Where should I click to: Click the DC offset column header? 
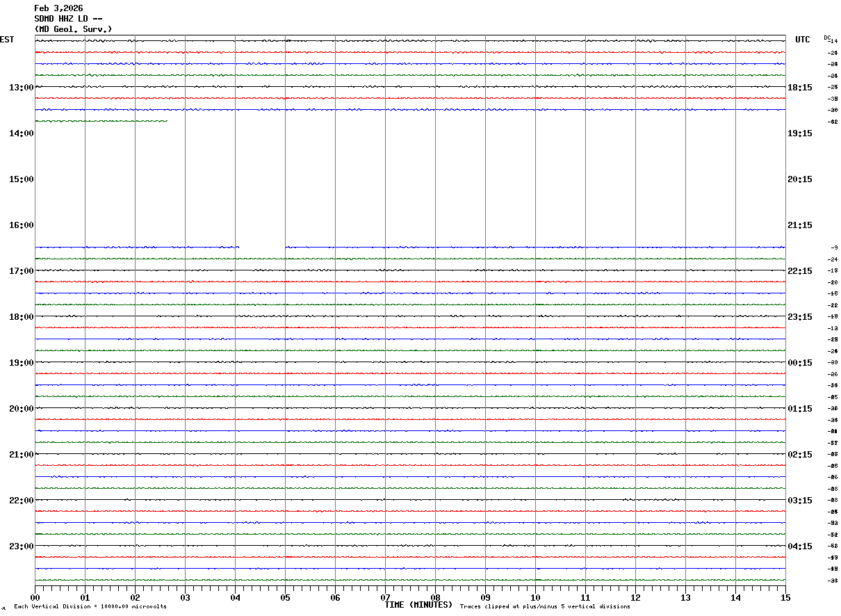click(x=827, y=38)
